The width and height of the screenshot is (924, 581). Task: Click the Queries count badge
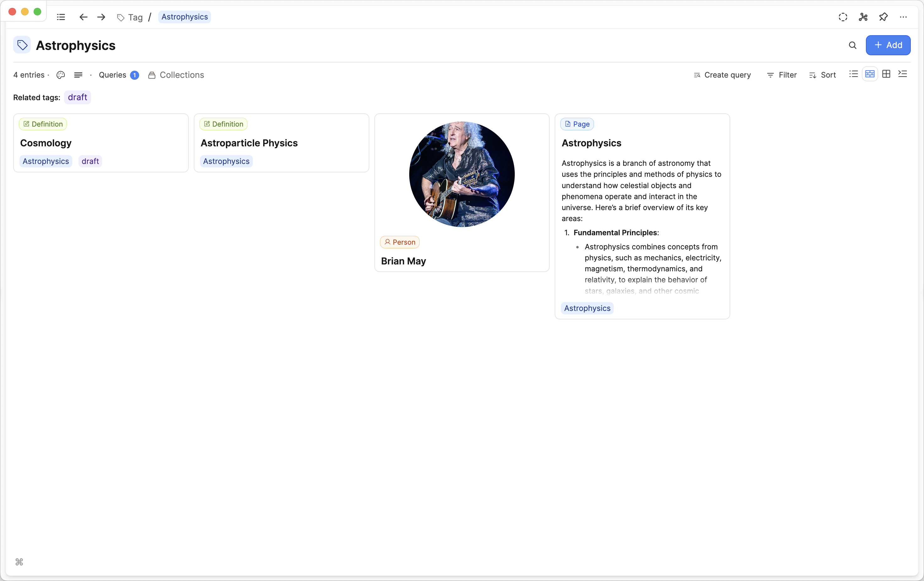134,75
